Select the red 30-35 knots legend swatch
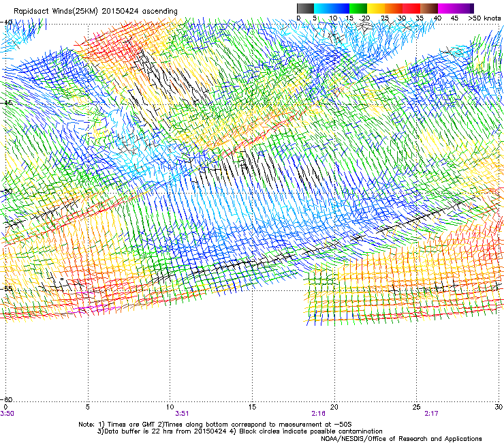 tap(411, 8)
